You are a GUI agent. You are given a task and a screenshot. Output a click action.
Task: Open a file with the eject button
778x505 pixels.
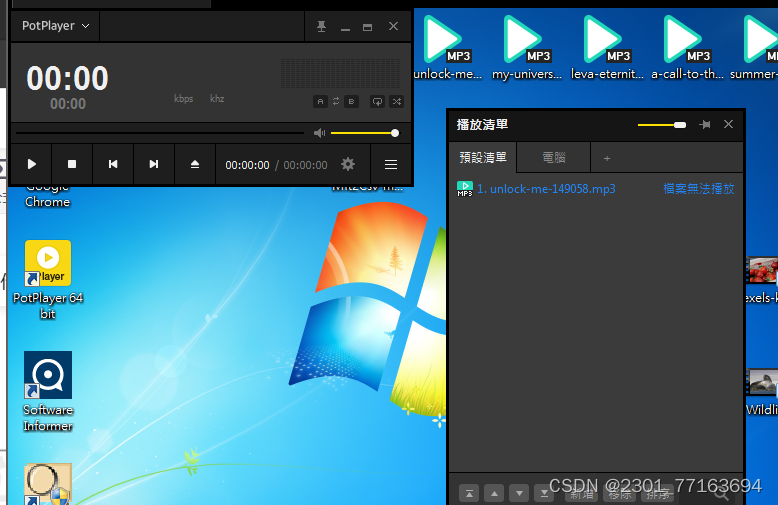pos(195,164)
